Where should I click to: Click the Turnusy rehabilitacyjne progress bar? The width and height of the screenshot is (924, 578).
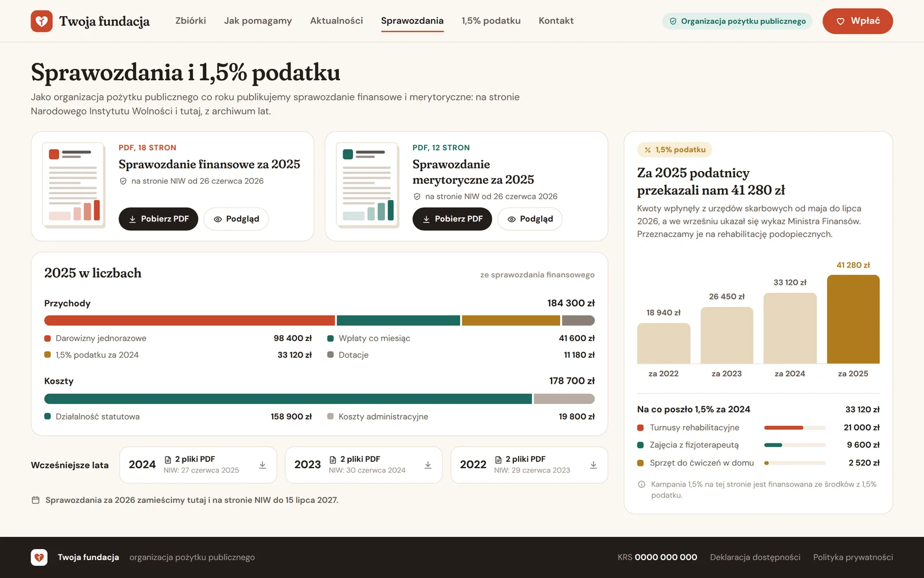tap(795, 428)
